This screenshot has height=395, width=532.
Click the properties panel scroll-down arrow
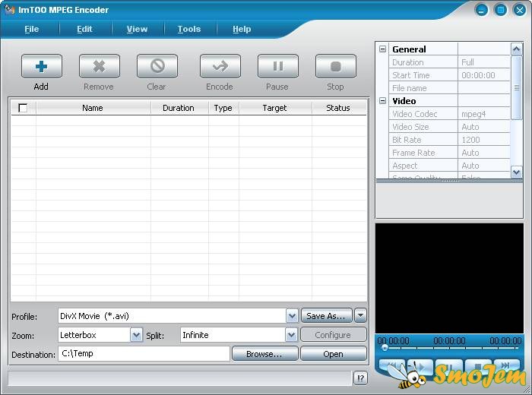point(516,172)
